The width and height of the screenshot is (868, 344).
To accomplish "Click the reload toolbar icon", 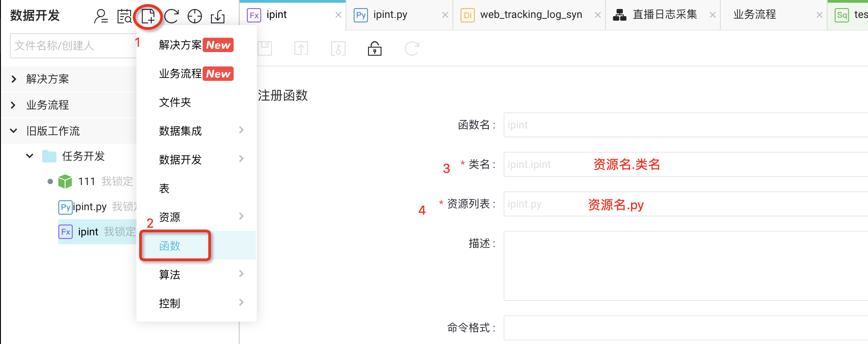I will point(412,49).
